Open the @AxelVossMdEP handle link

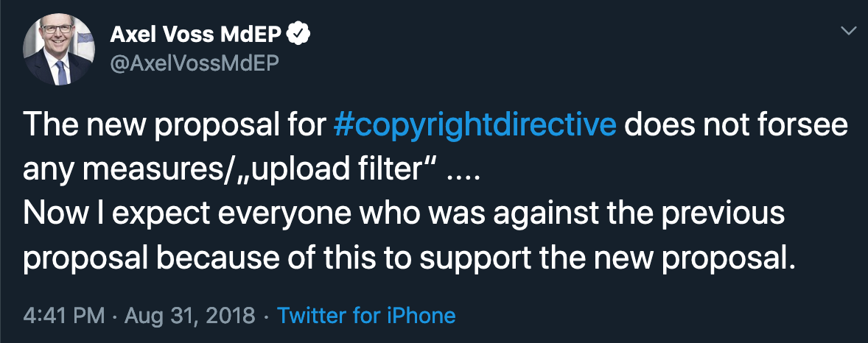click(x=194, y=64)
